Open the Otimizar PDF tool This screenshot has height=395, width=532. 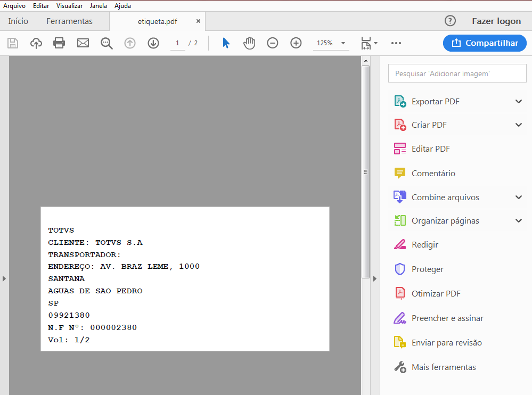coord(436,294)
